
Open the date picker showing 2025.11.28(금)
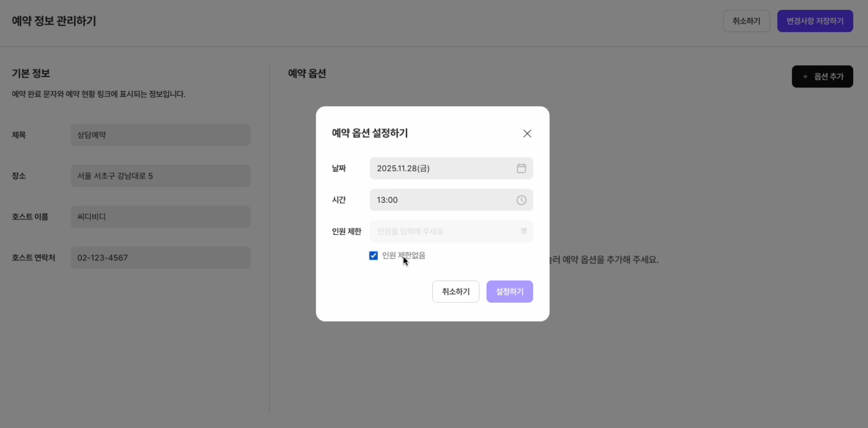440,168
